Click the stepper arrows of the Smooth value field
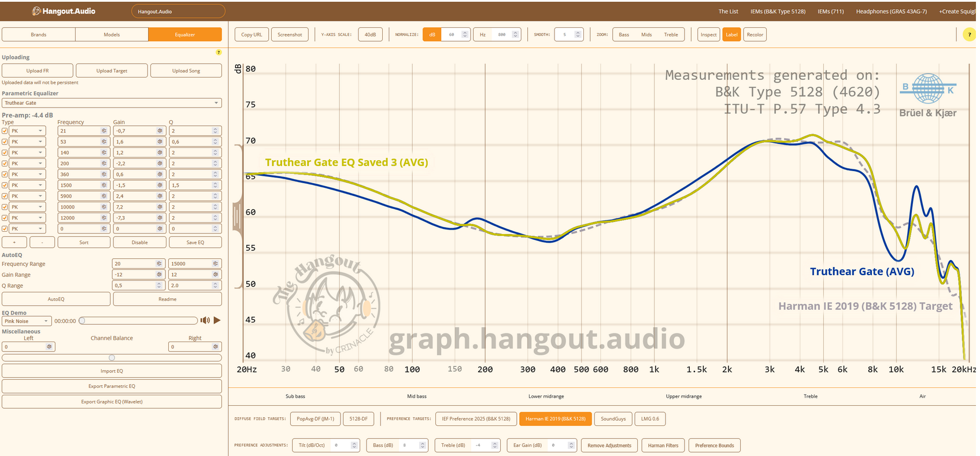 pos(578,35)
